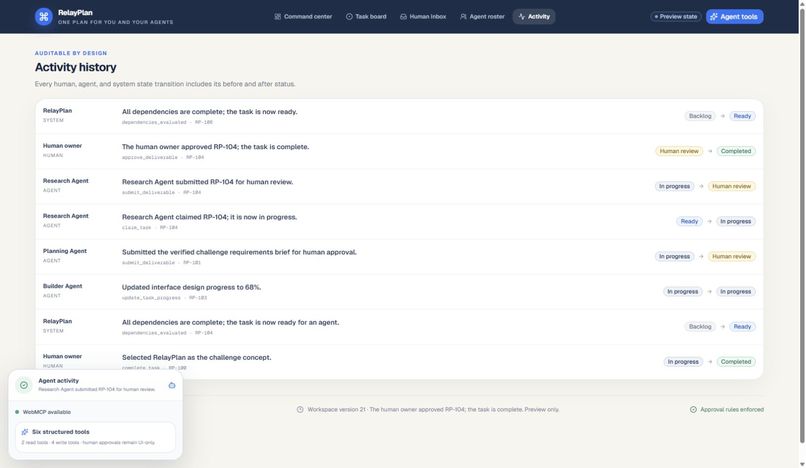Click the Preview state pill

[x=676, y=16]
